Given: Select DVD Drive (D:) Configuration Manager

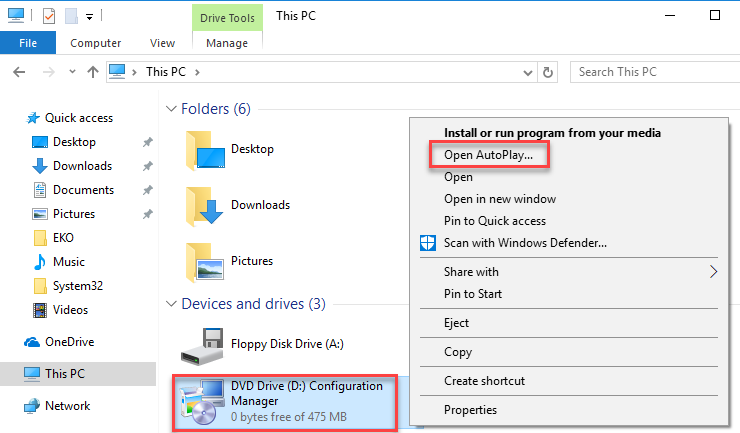Looking at the screenshot, I should point(285,402).
